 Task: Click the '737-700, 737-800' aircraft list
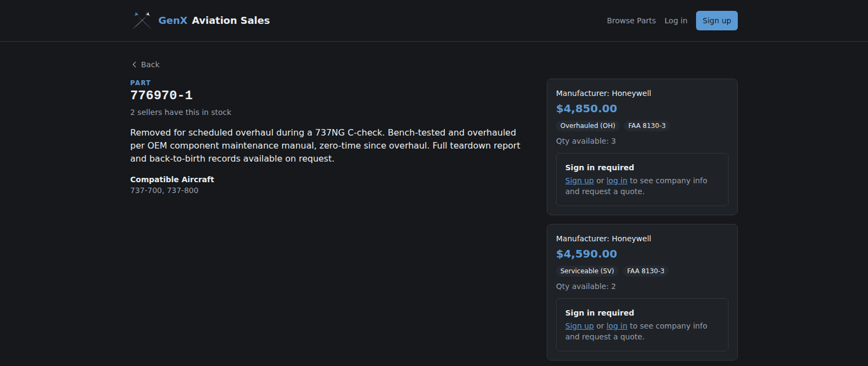pyautogui.click(x=164, y=190)
